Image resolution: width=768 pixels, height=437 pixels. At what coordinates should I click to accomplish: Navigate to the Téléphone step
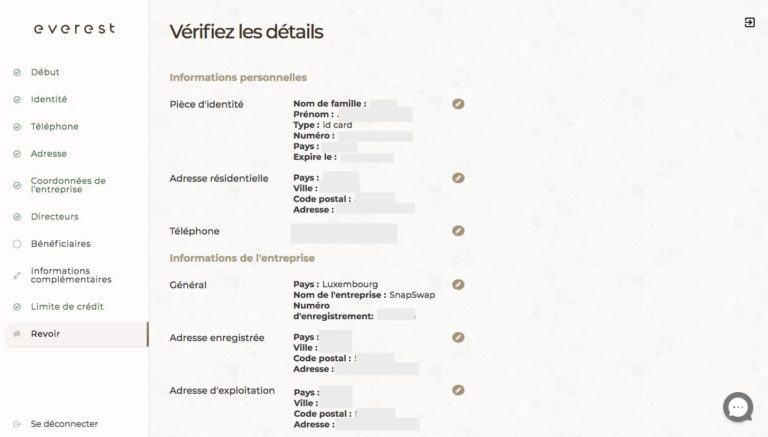pos(54,126)
